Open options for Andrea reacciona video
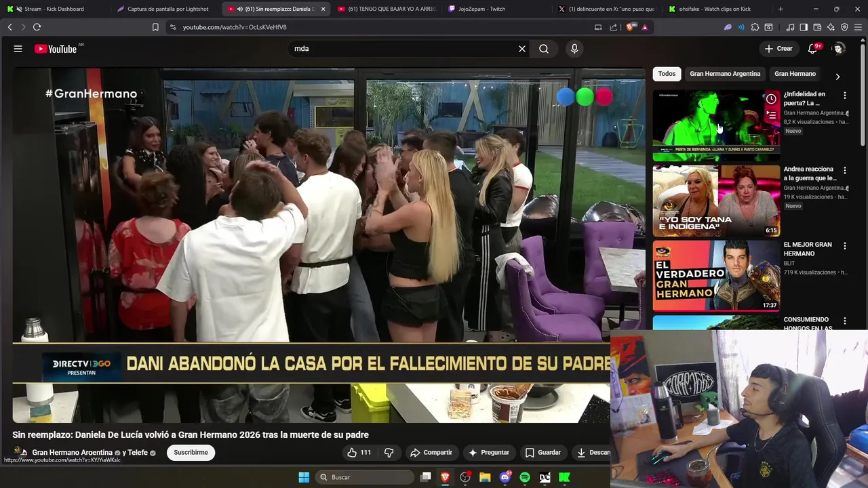This screenshot has height=488, width=868. (845, 171)
